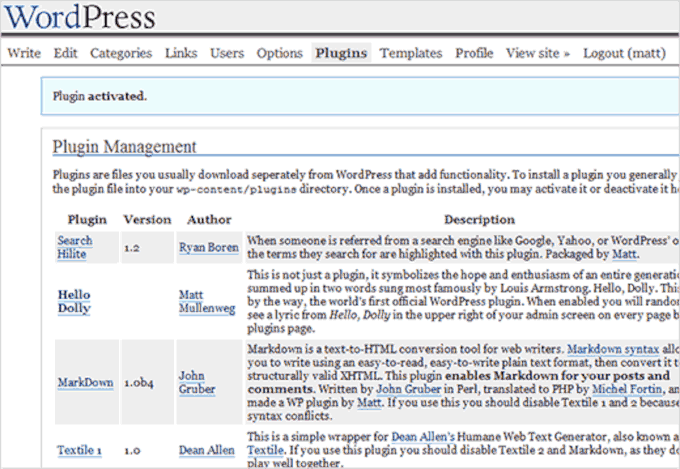Viewport: 680px width, 469px height.
Task: Open the Categories menu item
Action: click(x=121, y=53)
